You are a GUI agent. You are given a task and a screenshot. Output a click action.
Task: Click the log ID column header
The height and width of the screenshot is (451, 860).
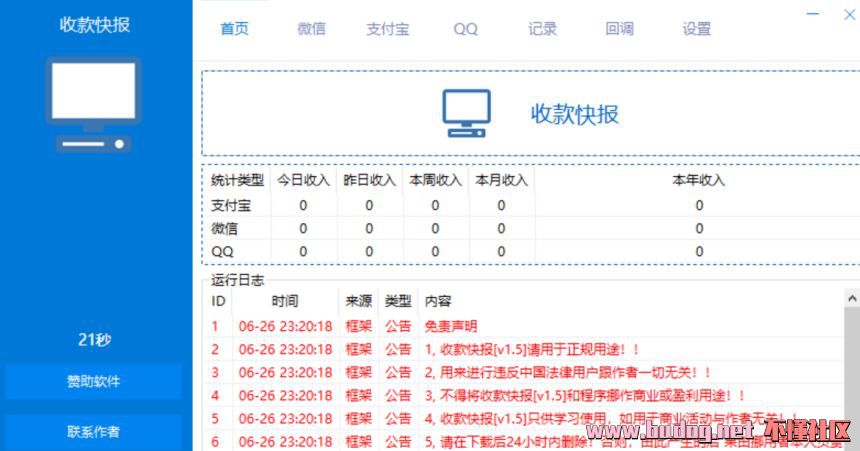pyautogui.click(x=218, y=301)
